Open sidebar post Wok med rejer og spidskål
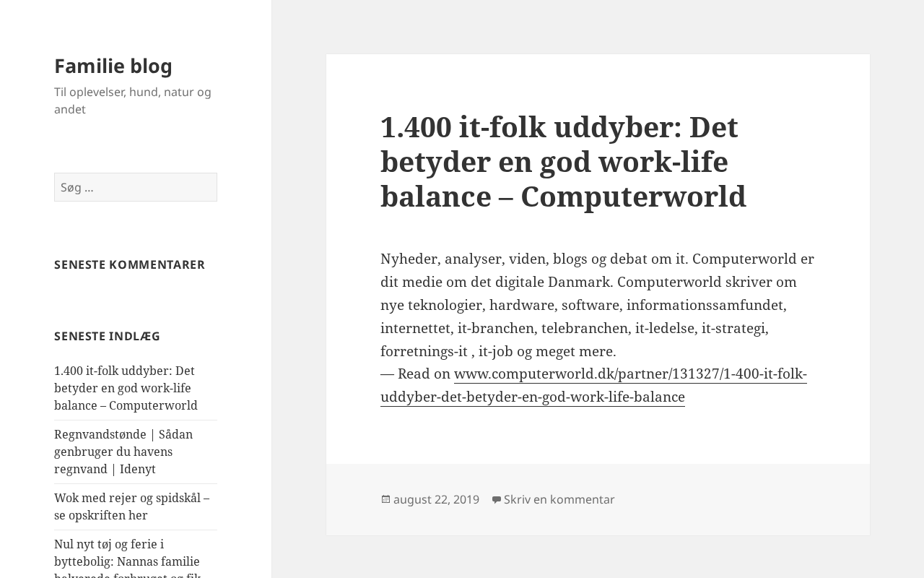 [x=131, y=506]
